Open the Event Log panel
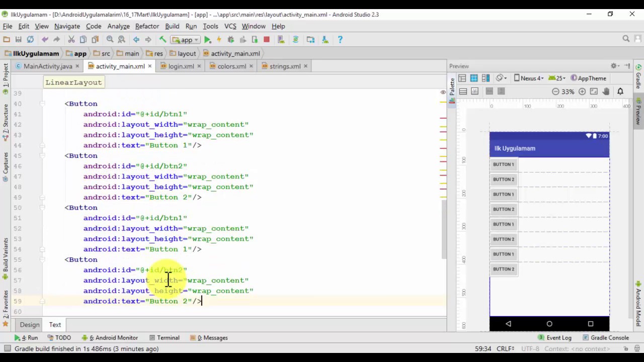This screenshot has height=362, width=644. [x=554, y=338]
